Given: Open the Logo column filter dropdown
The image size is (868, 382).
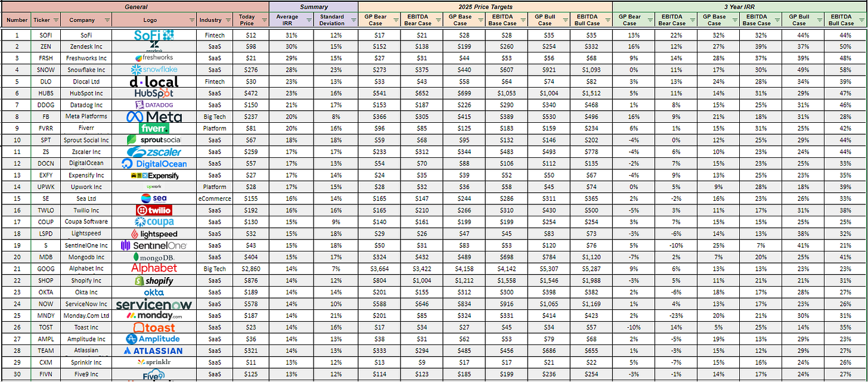Looking at the screenshot, I should pos(191,20).
